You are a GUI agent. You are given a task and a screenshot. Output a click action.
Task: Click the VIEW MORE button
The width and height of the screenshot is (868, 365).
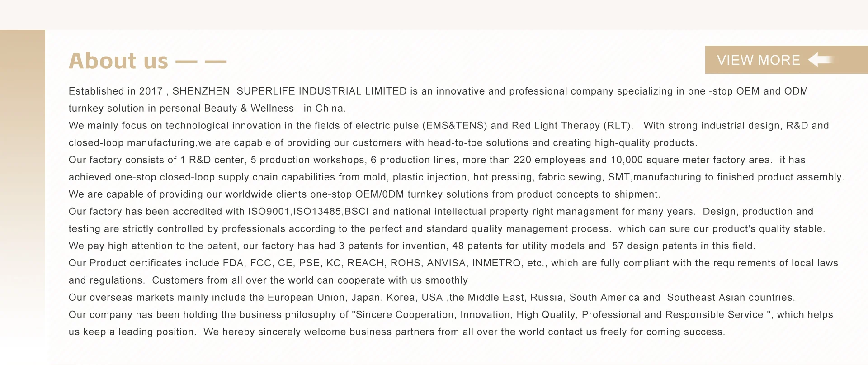pos(759,60)
